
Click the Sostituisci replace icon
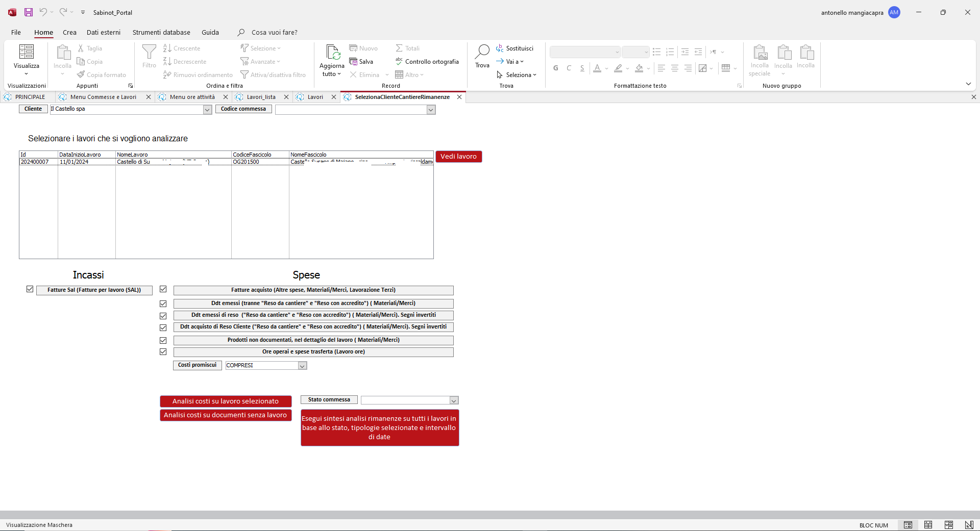[x=500, y=48]
